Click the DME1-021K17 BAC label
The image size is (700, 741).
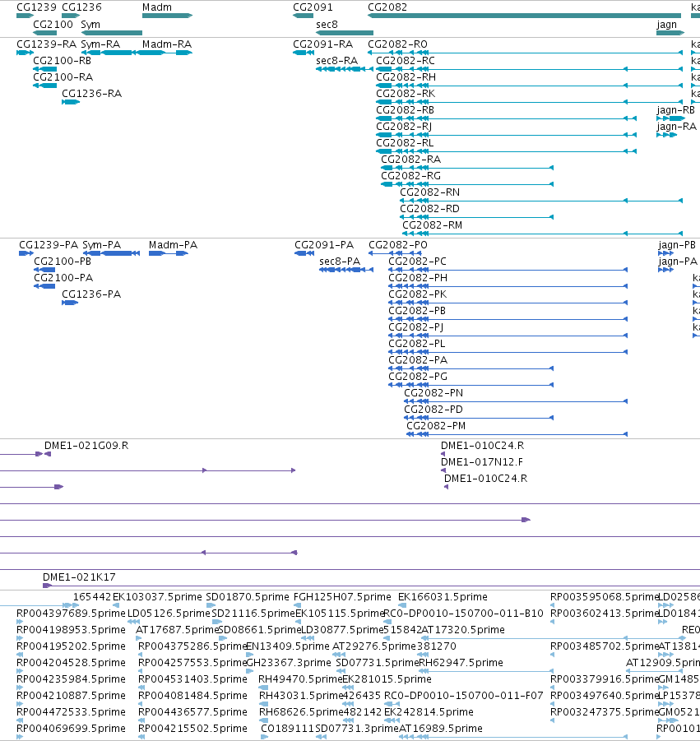point(79,577)
